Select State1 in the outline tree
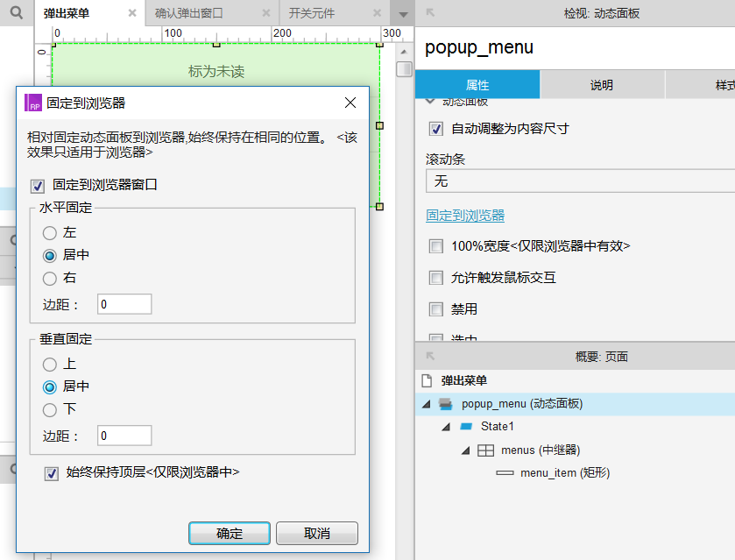The width and height of the screenshot is (735, 560). (497, 426)
